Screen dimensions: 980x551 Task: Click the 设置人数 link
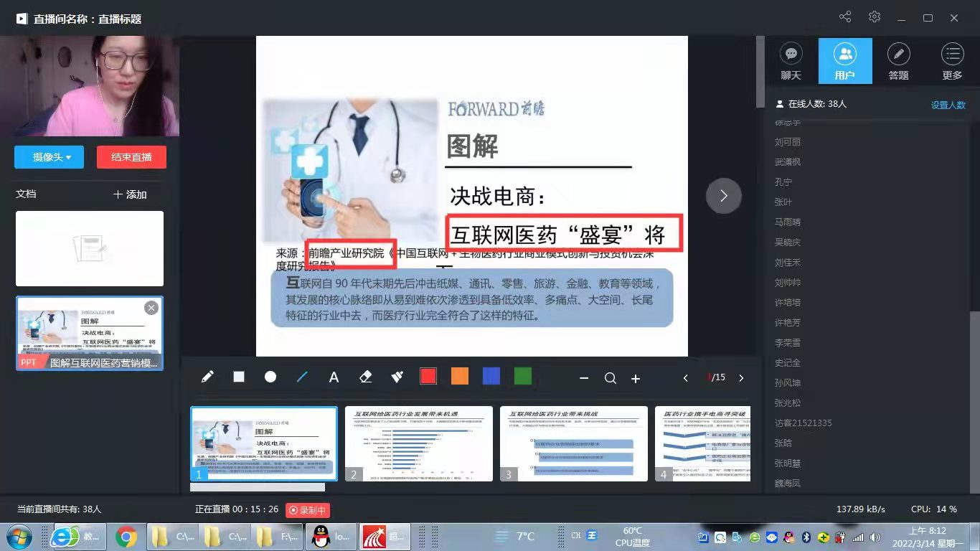(x=948, y=105)
